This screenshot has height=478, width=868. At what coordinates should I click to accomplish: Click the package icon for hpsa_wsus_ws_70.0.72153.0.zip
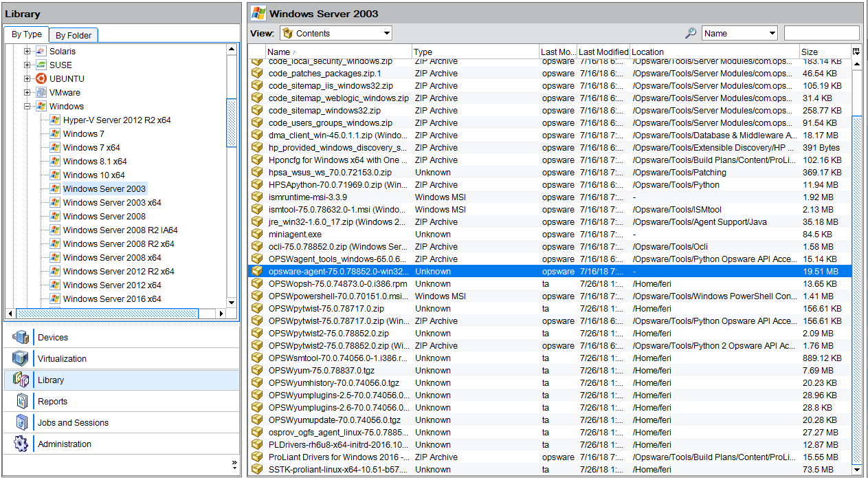click(257, 172)
